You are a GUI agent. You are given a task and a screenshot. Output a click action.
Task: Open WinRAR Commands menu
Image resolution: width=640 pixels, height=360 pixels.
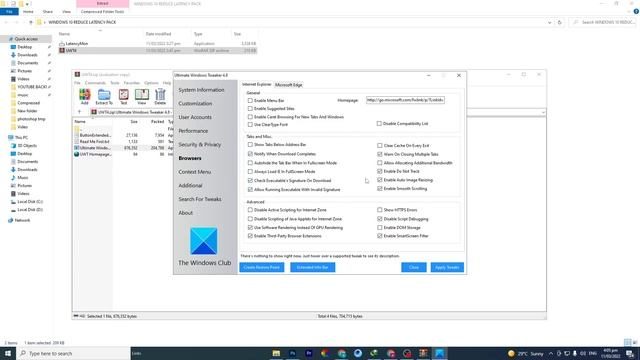coord(95,83)
